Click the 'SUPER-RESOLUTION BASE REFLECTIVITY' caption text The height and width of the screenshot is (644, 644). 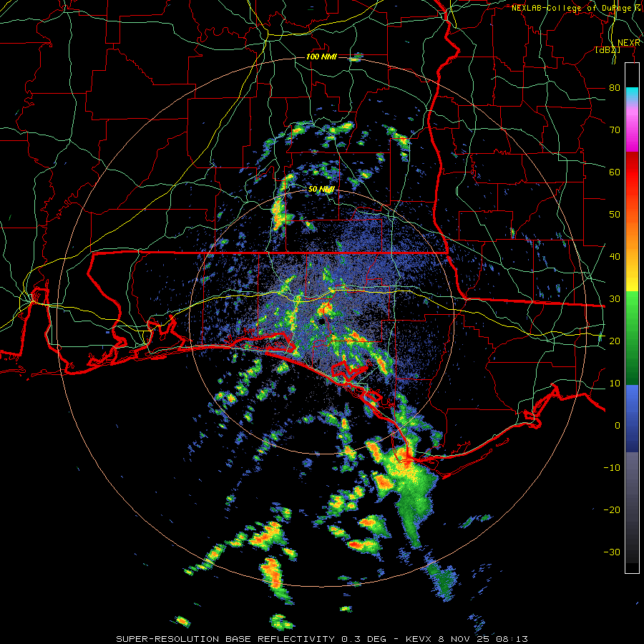[x=225, y=639]
